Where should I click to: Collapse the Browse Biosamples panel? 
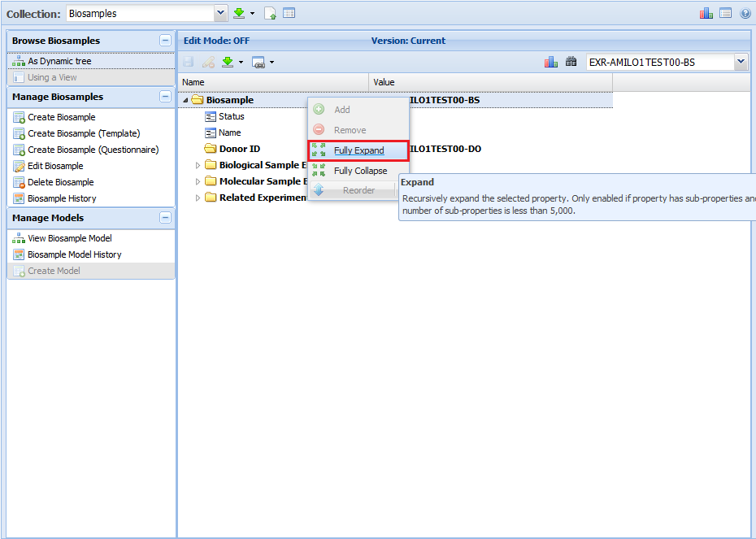point(165,41)
